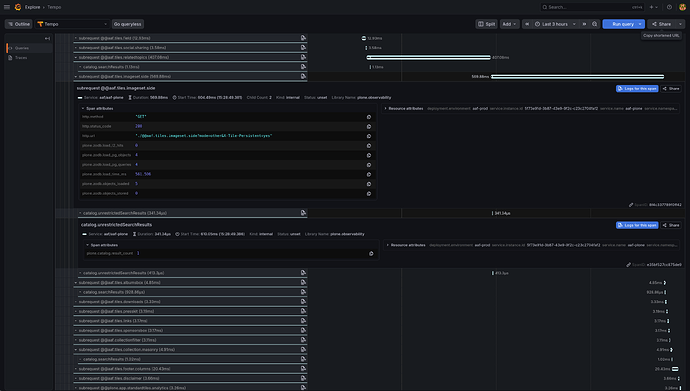Click the Grafana logo
This screenshot has width=690, height=391.
coord(18,7)
